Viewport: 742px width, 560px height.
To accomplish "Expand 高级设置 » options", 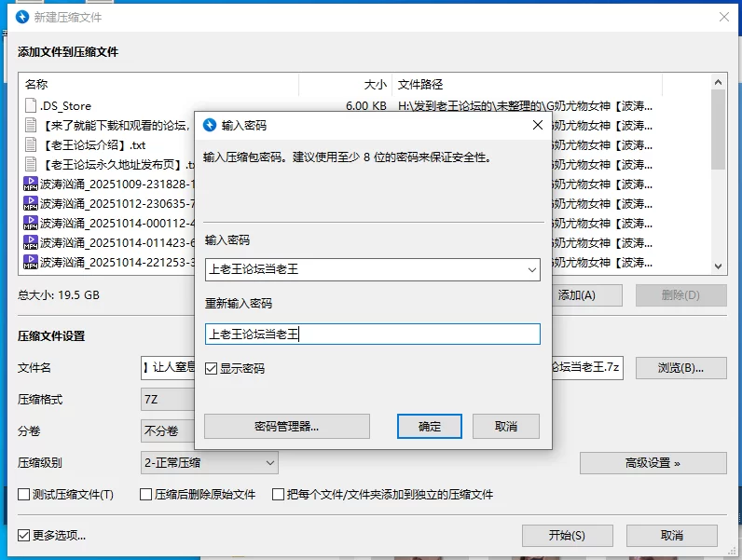I will 653,463.
